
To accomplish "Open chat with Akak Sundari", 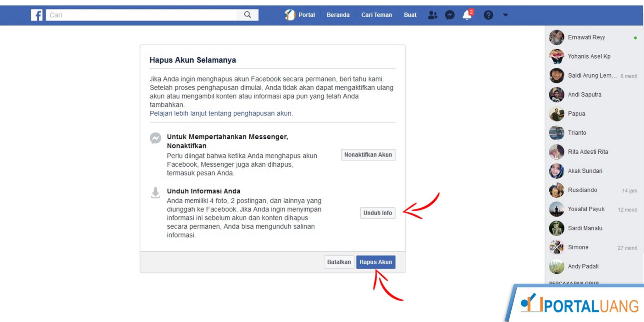I will [x=594, y=171].
